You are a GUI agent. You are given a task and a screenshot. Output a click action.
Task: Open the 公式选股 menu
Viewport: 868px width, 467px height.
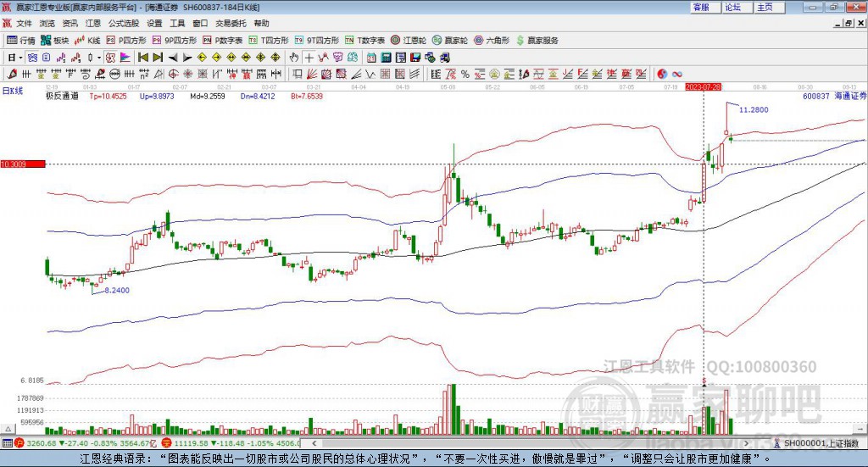[x=124, y=23]
